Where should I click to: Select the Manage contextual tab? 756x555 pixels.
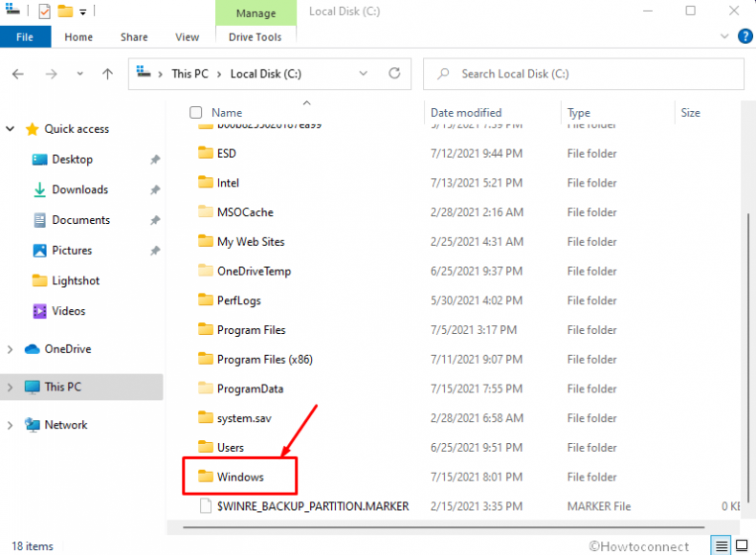[x=256, y=13]
